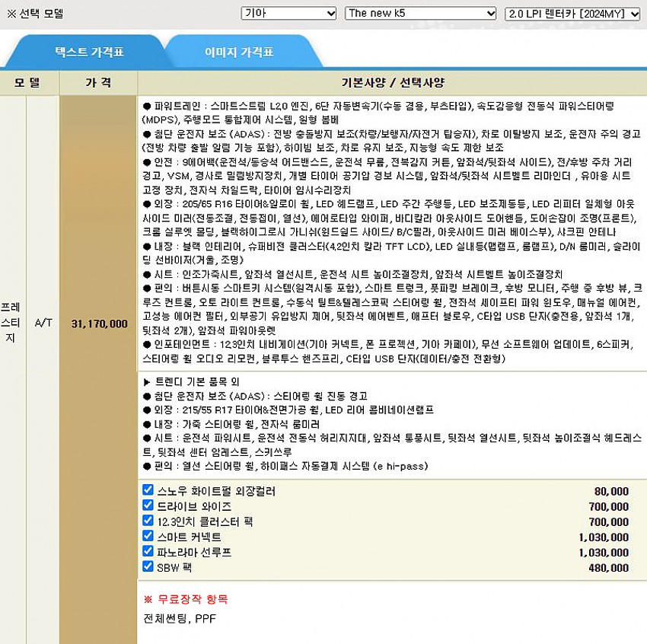This screenshot has width=647, height=644.
Task: Toggle the SBW 팩 checkbox
Action: click(148, 566)
